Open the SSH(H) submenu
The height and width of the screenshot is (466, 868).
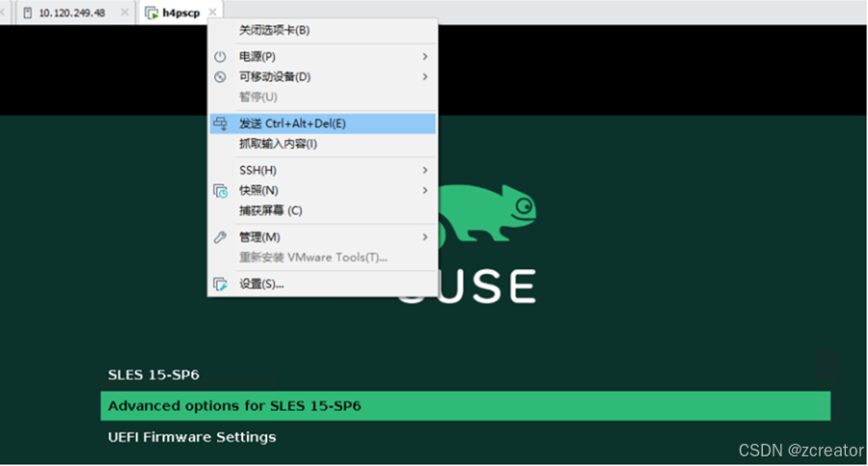pyautogui.click(x=323, y=170)
